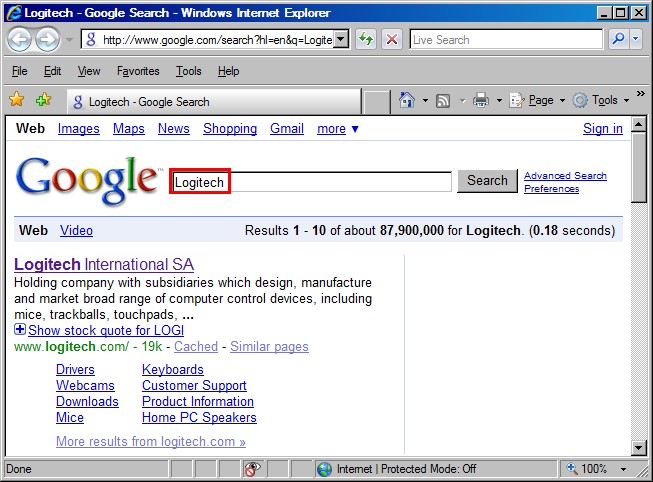Select the Logitech - Google Search tab
This screenshot has height=482, width=653.
point(214,102)
